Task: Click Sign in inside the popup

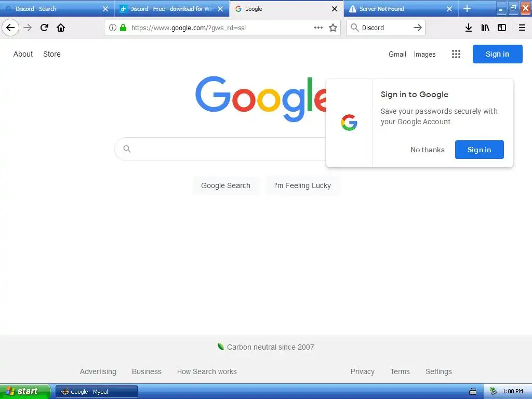Action: (479, 150)
